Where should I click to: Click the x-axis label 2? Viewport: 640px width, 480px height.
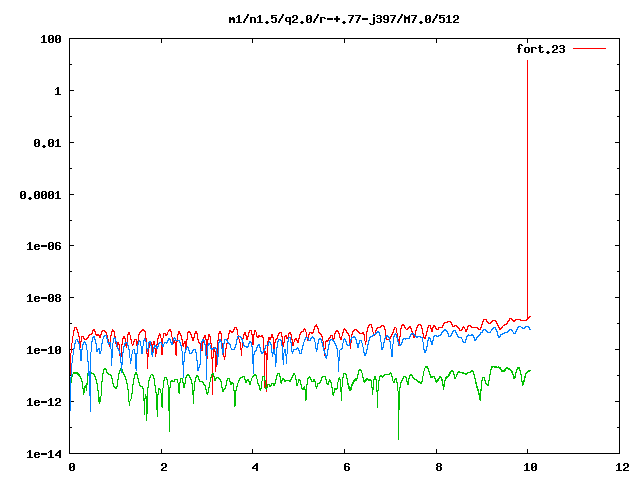coord(164,467)
